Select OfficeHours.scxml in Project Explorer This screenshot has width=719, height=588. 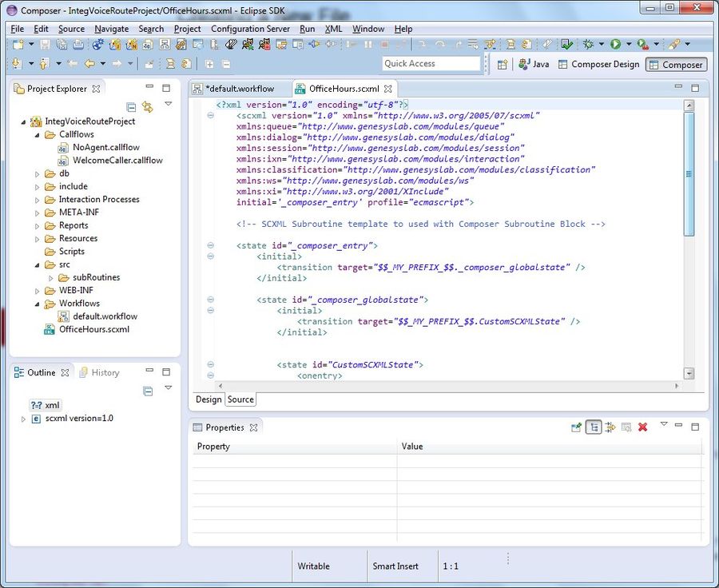pos(86,330)
